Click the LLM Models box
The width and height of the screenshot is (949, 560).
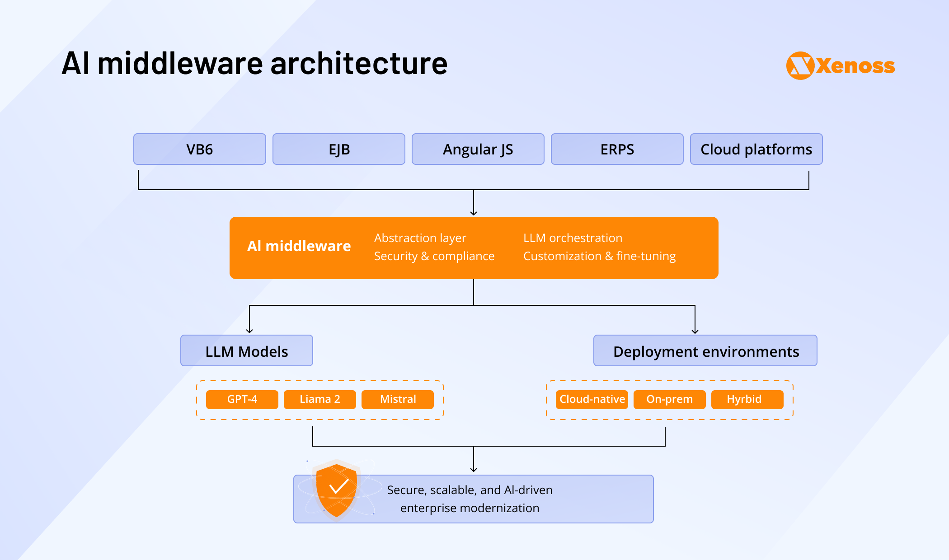tap(247, 350)
